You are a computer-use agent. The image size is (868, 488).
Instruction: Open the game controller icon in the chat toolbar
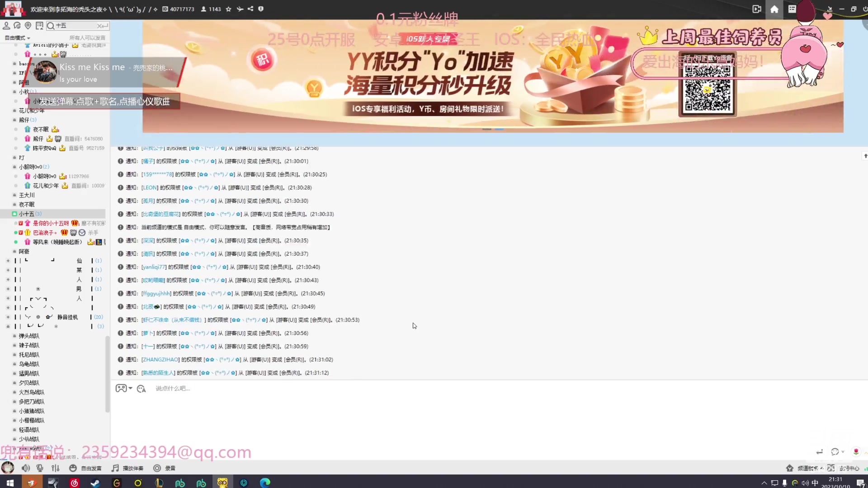121,388
